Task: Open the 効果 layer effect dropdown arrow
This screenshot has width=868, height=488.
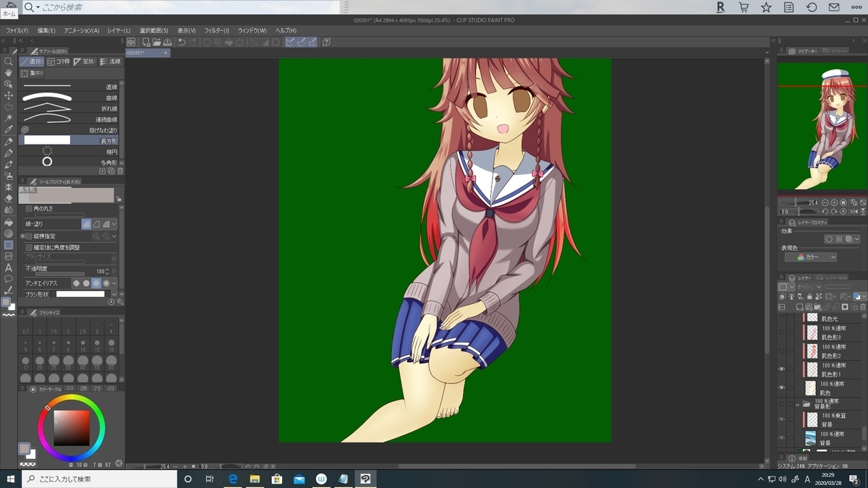Action: click(856, 239)
